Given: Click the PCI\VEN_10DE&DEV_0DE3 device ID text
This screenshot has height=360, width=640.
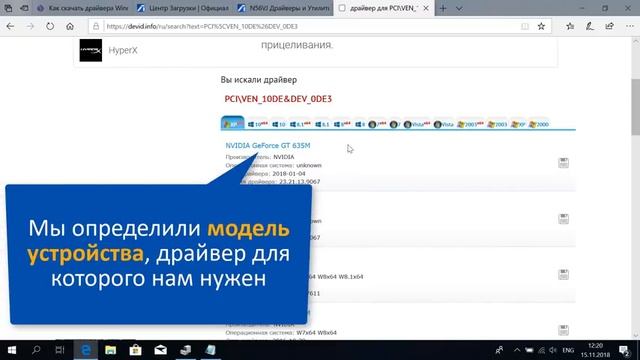Looking at the screenshot, I should (x=278, y=99).
